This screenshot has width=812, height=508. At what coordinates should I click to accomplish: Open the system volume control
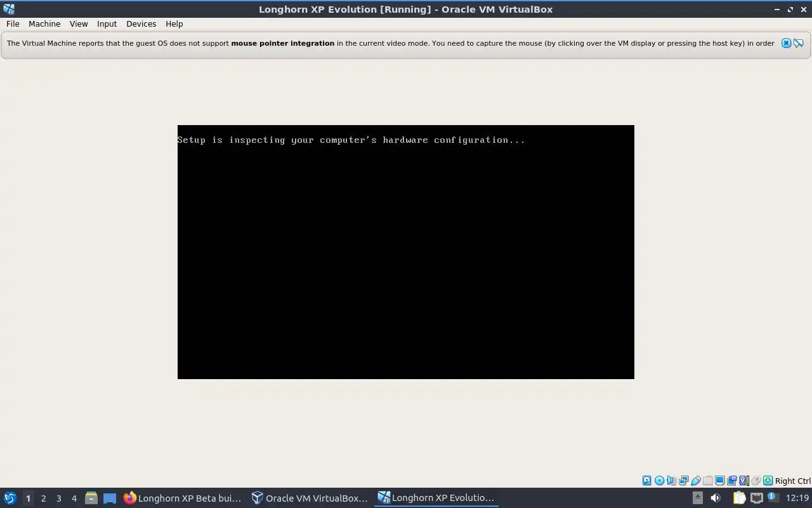(716, 498)
